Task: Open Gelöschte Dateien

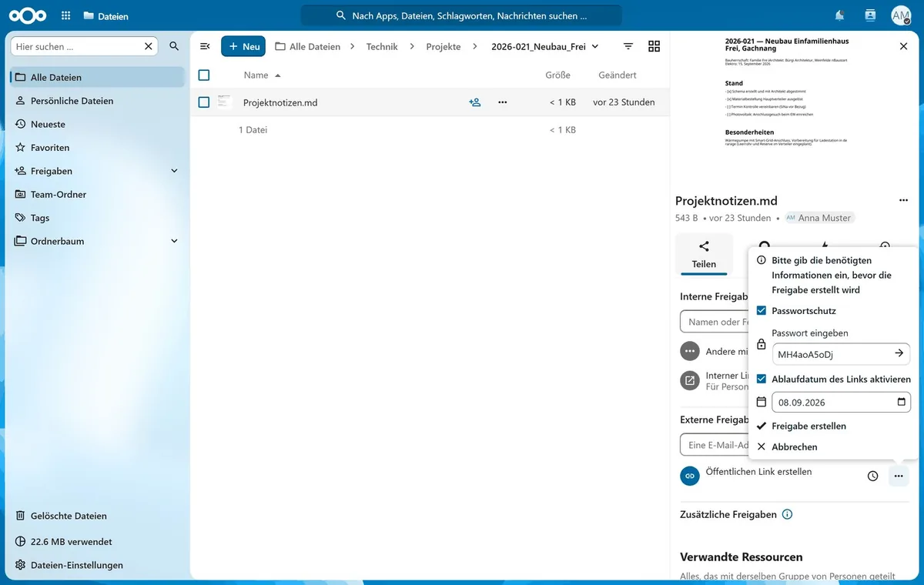Action: (x=97, y=516)
